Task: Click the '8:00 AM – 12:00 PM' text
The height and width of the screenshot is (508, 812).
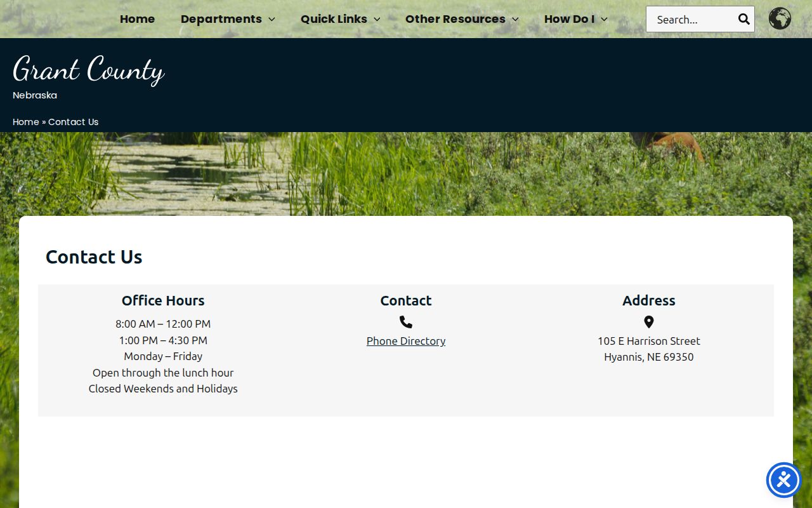Action: [x=163, y=324]
